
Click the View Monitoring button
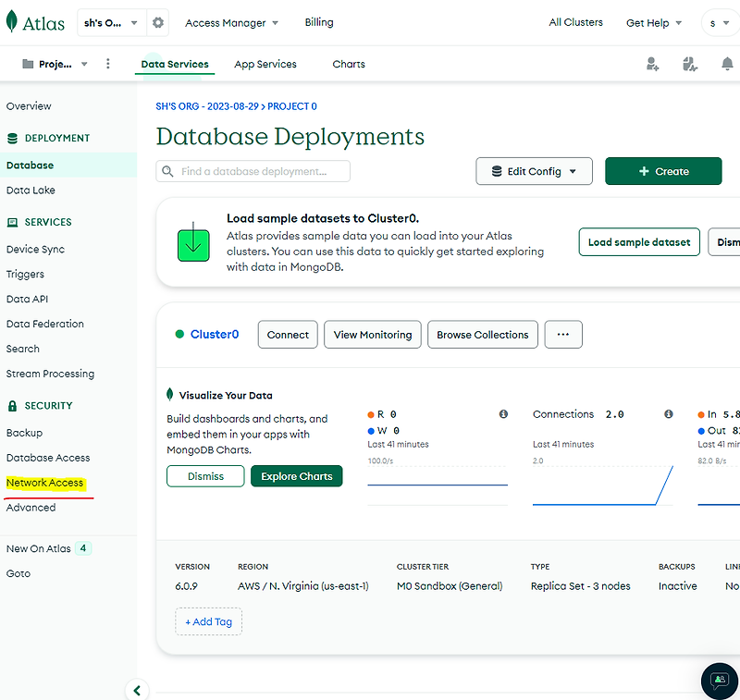[x=373, y=335]
